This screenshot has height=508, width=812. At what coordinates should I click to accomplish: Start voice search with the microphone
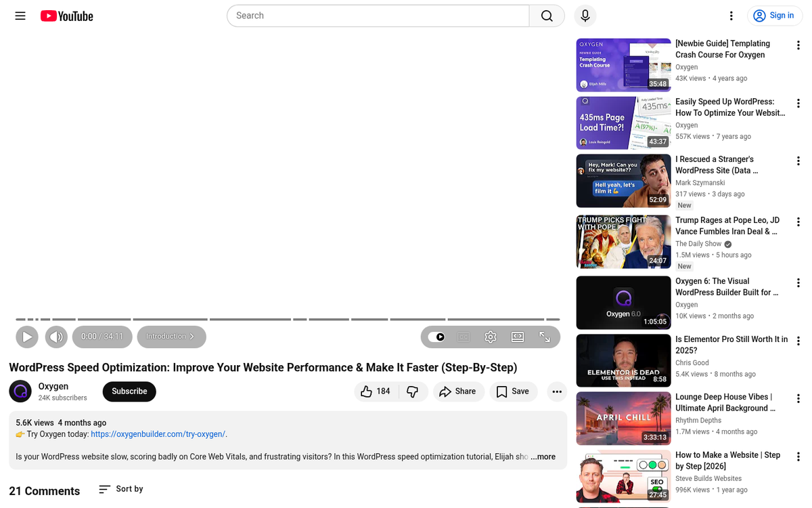click(585, 16)
